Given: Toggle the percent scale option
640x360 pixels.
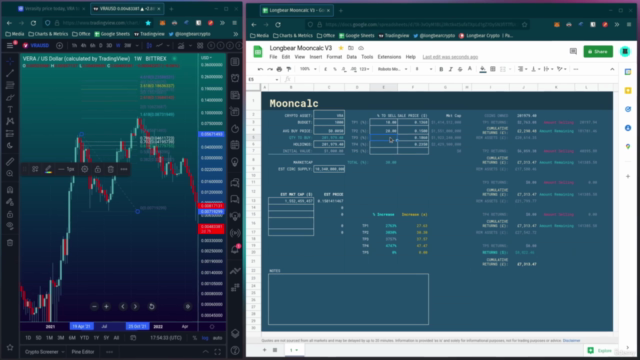Looking at the screenshot, I should pyautogui.click(x=195, y=338).
